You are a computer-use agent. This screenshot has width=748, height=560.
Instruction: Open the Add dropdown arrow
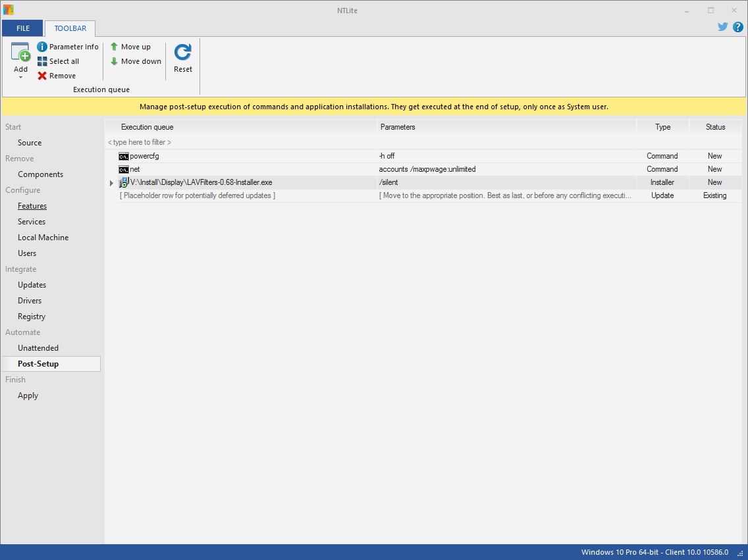20,77
